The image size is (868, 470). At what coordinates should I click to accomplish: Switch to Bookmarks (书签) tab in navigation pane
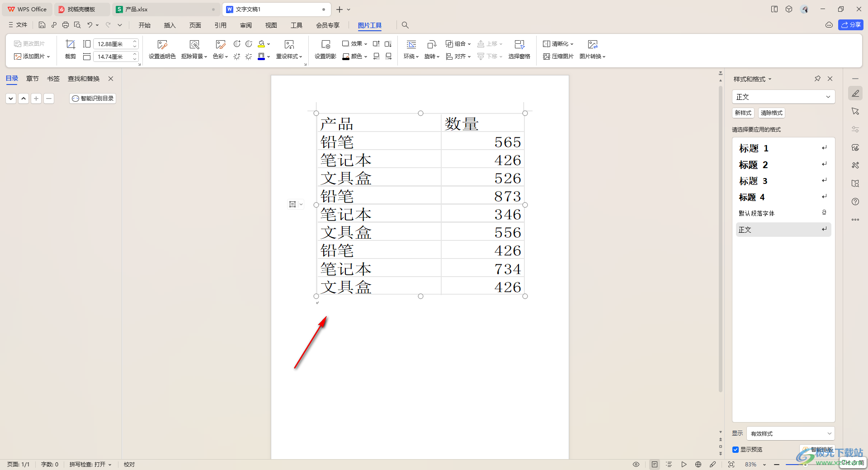[53, 79]
